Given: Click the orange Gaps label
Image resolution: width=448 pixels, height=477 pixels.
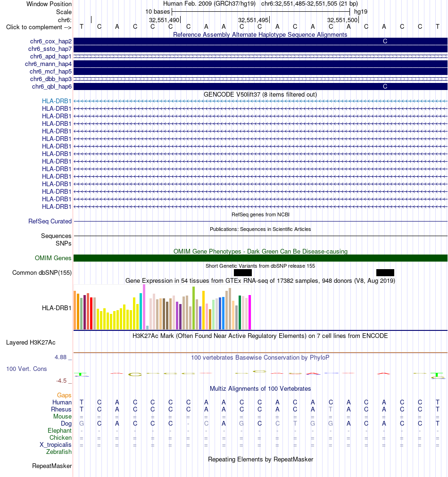Looking at the screenshot, I should click(64, 395).
